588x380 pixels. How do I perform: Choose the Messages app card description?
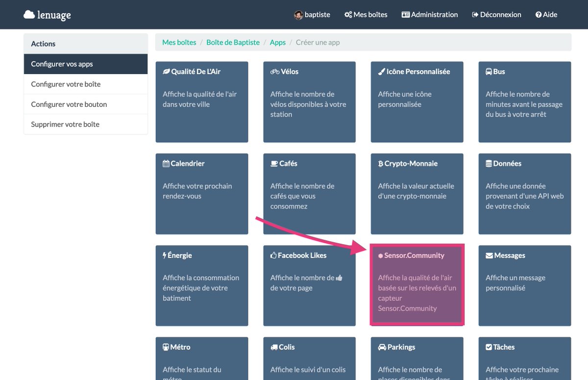[x=515, y=283]
